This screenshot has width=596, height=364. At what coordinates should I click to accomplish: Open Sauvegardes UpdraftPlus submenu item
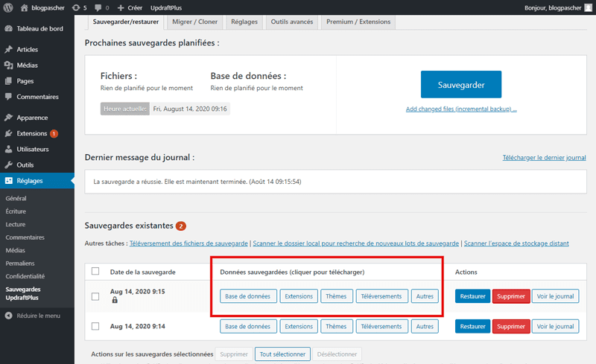point(23,293)
